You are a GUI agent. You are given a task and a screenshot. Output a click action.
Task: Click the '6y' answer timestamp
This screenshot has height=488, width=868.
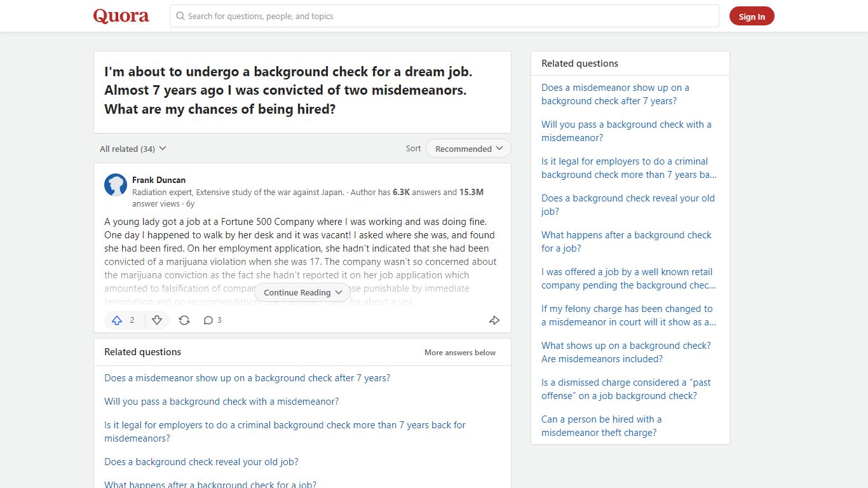[190, 204]
